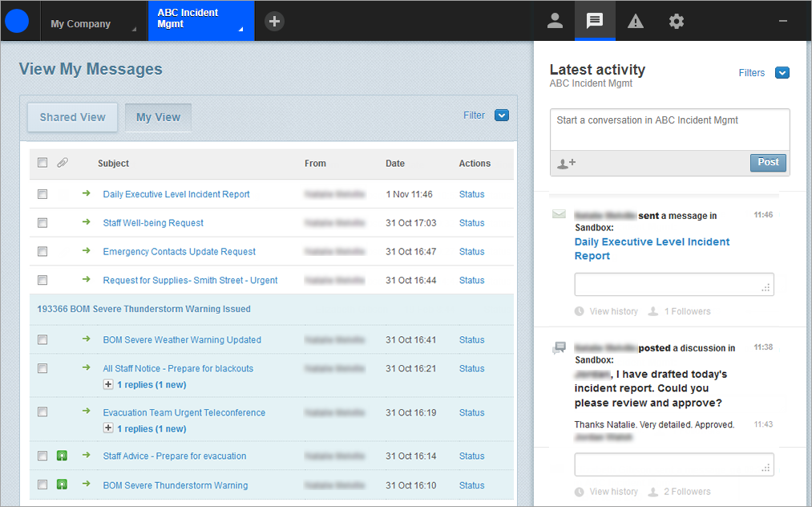Open the messages chat icon in top bar

595,22
